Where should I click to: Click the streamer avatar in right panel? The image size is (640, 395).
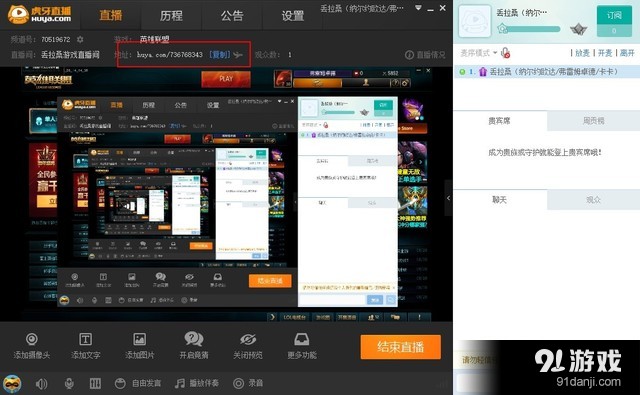475,21
